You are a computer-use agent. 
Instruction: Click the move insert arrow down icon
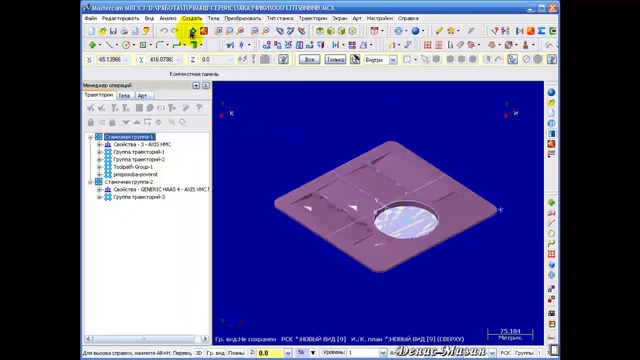click(126, 122)
